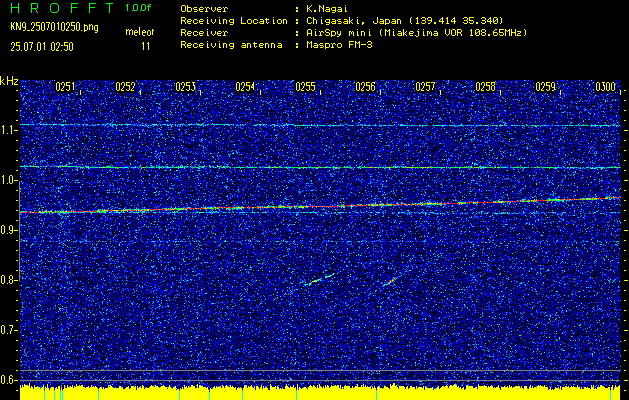Click the Observer label
This screenshot has width=629, height=400.
(x=204, y=9)
